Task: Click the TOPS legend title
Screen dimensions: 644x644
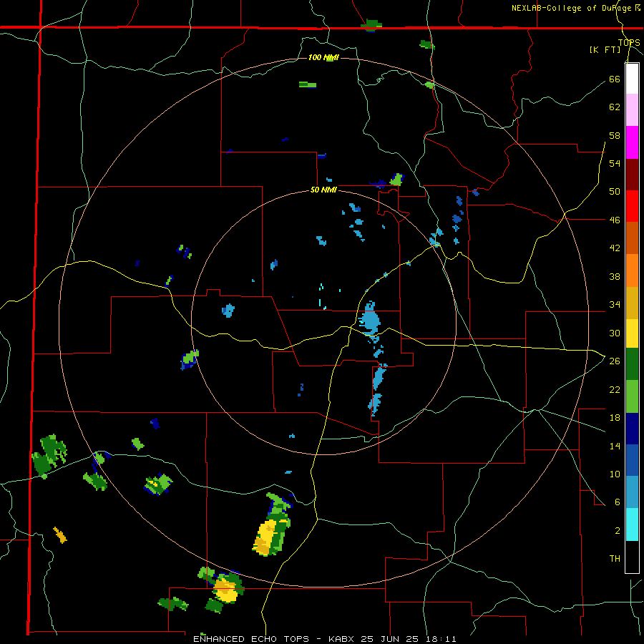Action: coord(629,43)
